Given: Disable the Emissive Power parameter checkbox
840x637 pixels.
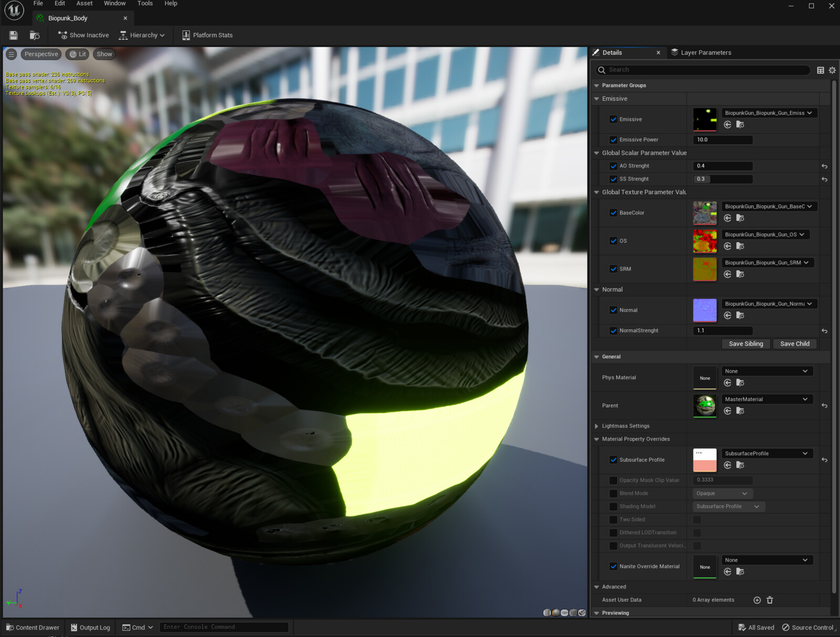Looking at the screenshot, I should click(x=613, y=140).
